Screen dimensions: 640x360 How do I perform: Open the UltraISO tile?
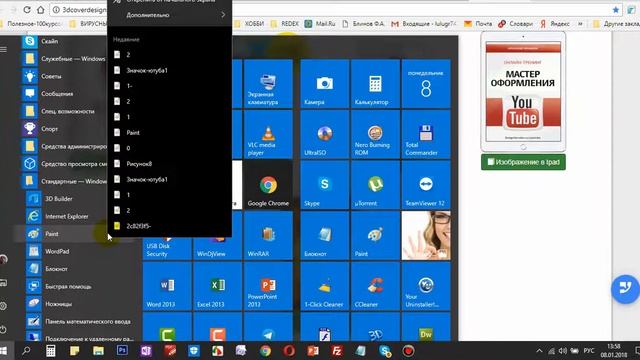coord(324,134)
